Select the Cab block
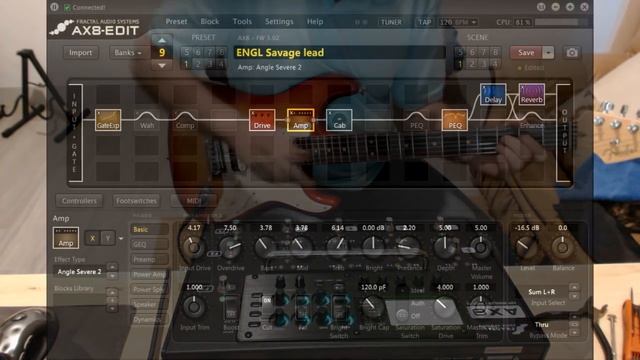This screenshot has height=360, width=640. click(x=339, y=120)
